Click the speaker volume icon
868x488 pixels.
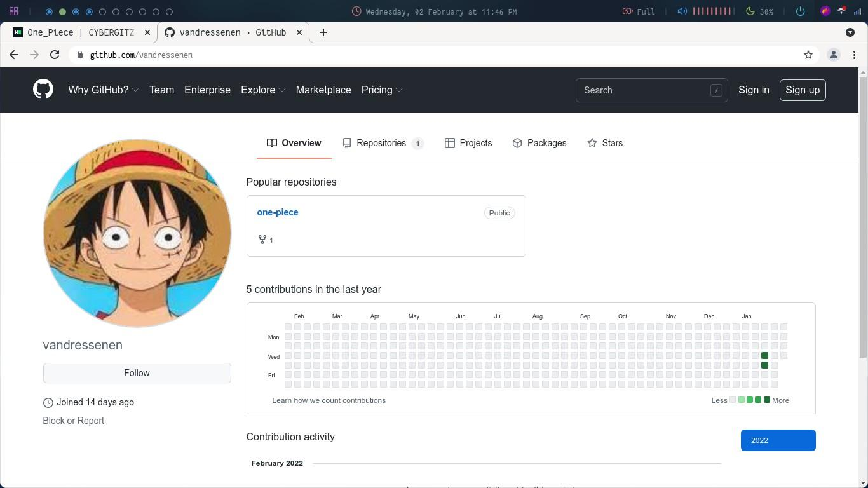pos(682,11)
